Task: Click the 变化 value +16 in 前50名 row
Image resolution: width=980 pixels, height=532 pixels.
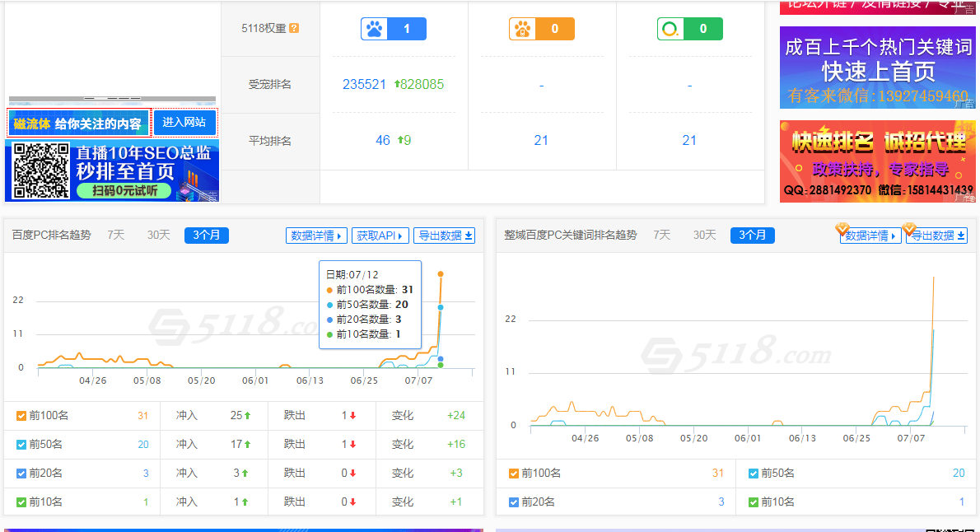Action: 456,445
